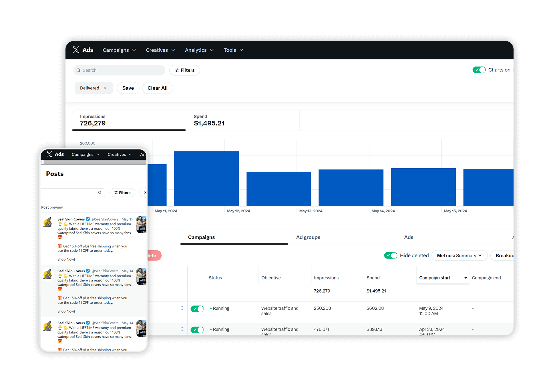Open image thumbnail of May 15 post

click(x=142, y=224)
